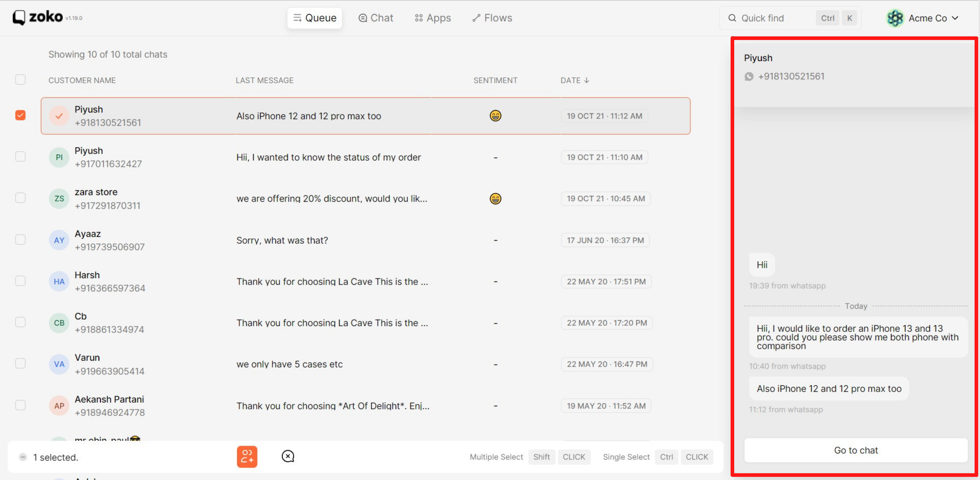980x480 pixels.
Task: Click the Ctrl key hint near Single Select
Action: pos(666,457)
